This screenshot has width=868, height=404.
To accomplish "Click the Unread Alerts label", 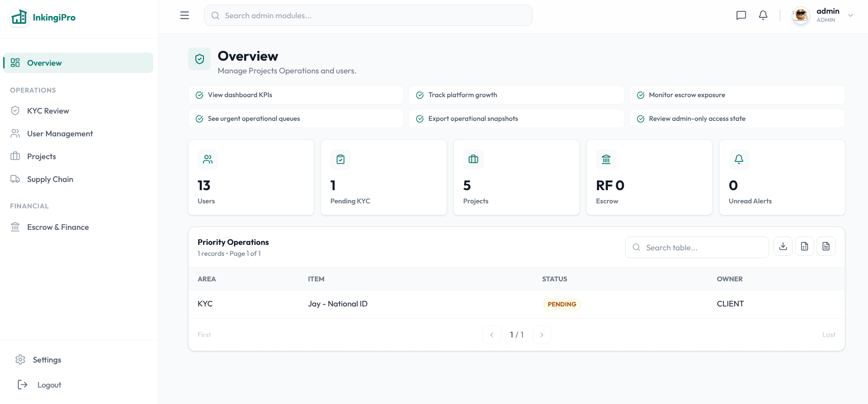I will 750,201.
